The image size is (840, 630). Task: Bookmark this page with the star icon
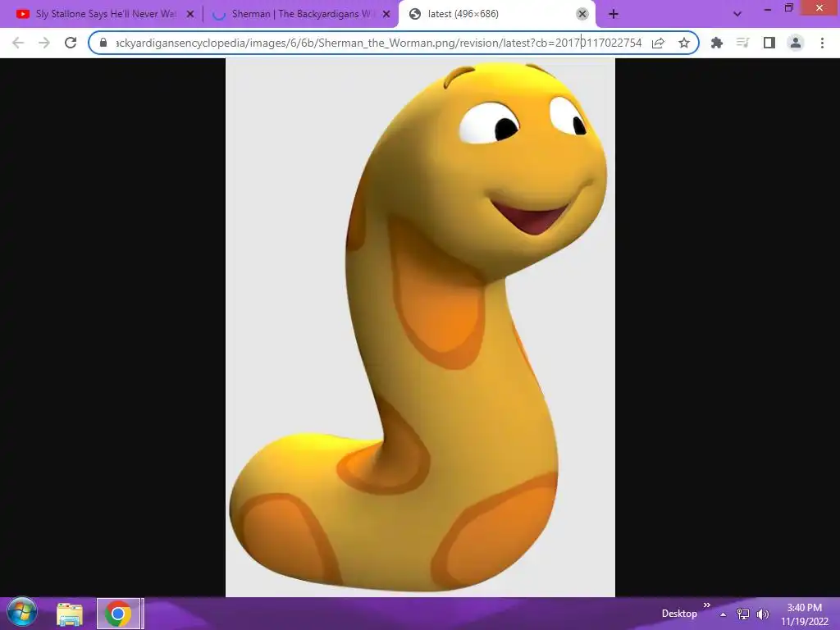[x=684, y=43]
